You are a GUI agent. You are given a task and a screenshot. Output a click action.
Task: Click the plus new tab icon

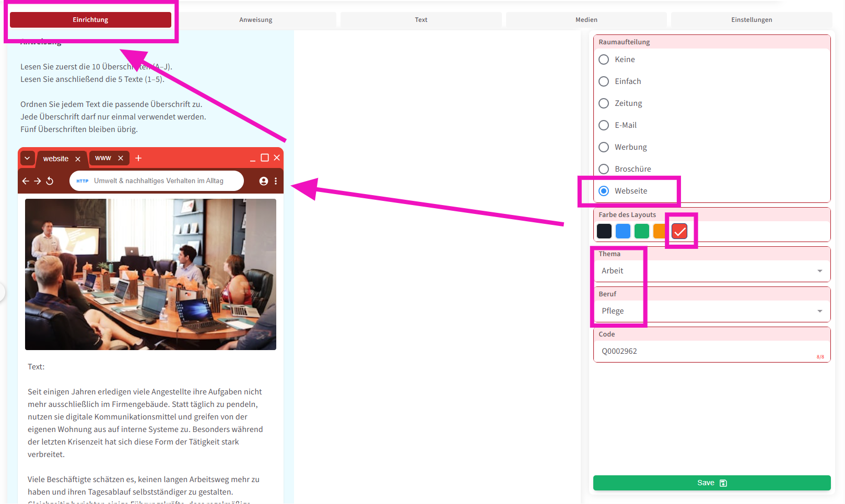click(138, 158)
